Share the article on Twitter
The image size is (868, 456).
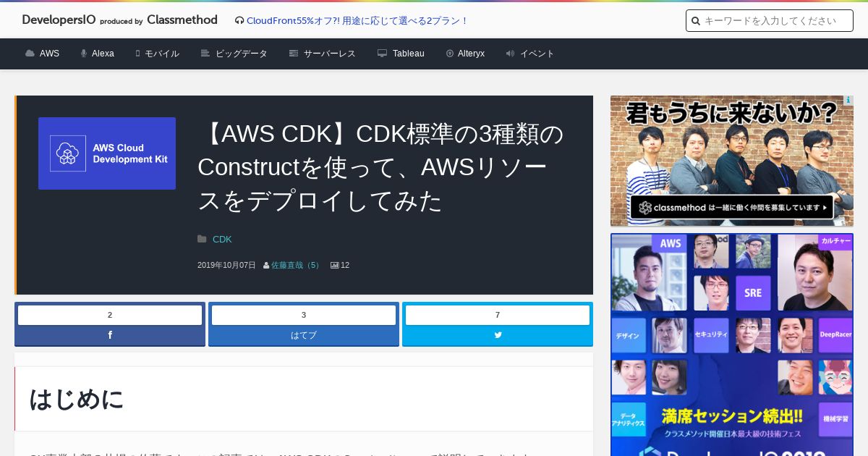point(498,335)
